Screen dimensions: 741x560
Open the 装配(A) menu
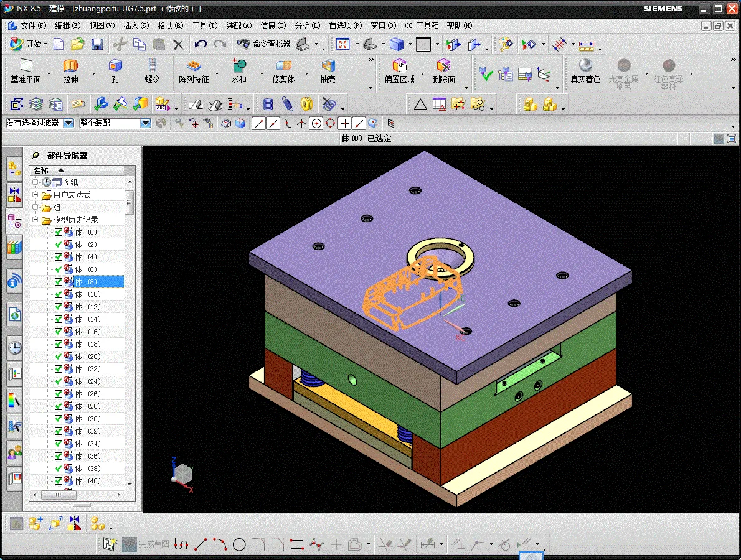pyautogui.click(x=238, y=26)
